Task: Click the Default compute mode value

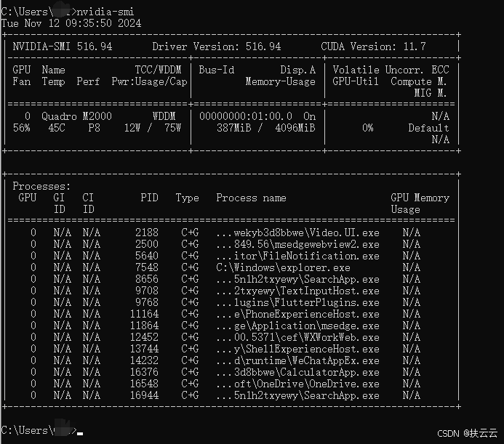Action: click(429, 128)
